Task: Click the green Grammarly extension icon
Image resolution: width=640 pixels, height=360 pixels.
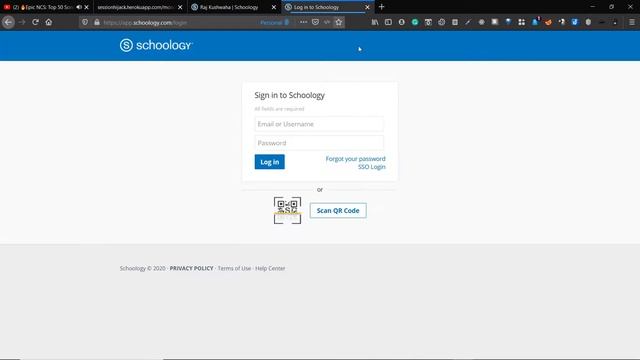Action: 415,22
